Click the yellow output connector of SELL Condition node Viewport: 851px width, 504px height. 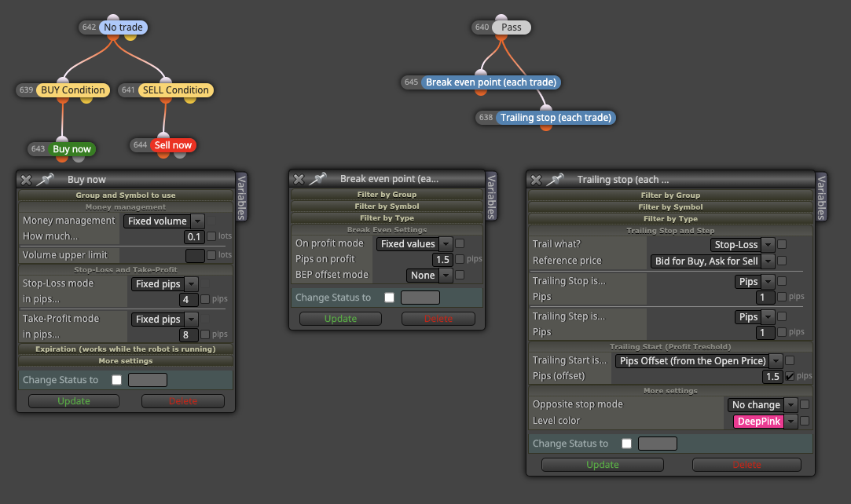pyautogui.click(x=190, y=100)
